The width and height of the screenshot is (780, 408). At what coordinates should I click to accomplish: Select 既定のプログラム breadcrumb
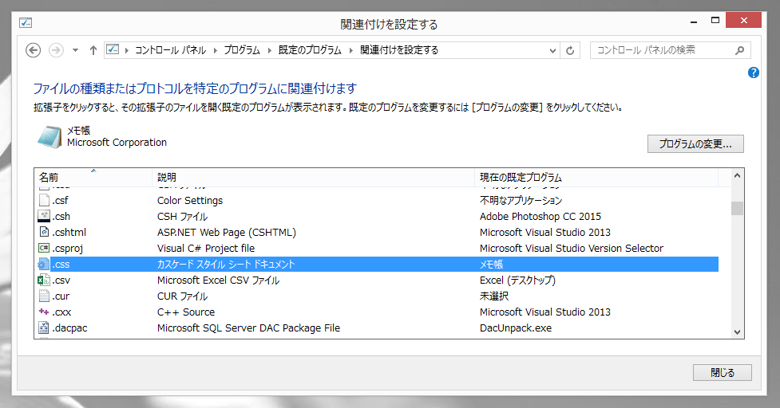point(310,50)
